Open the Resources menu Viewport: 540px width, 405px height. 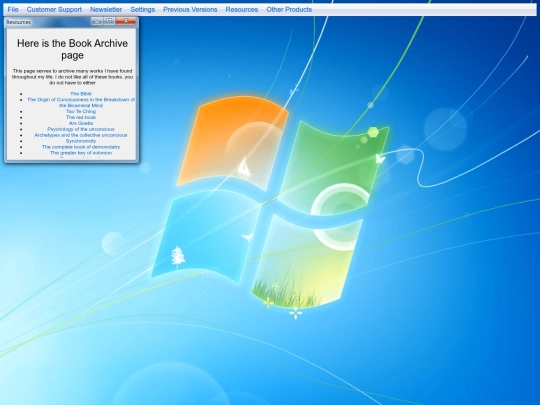pos(242,10)
